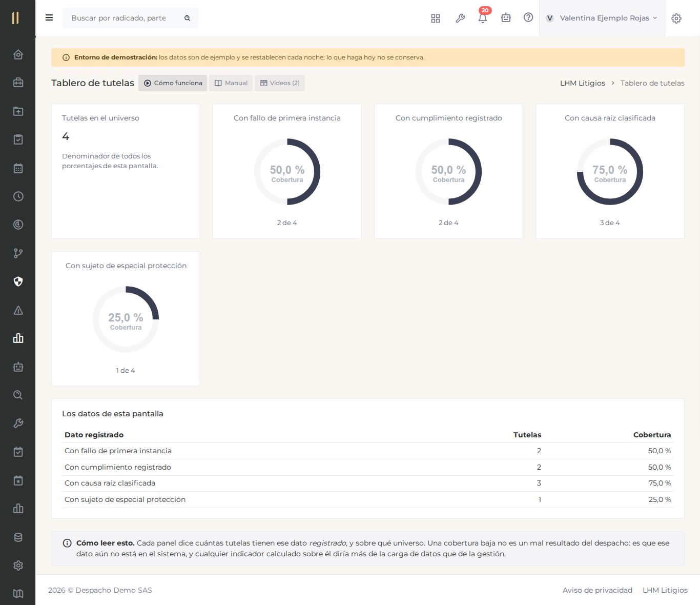Open the Cómo funciona tab
The width and height of the screenshot is (700, 605).
[173, 83]
